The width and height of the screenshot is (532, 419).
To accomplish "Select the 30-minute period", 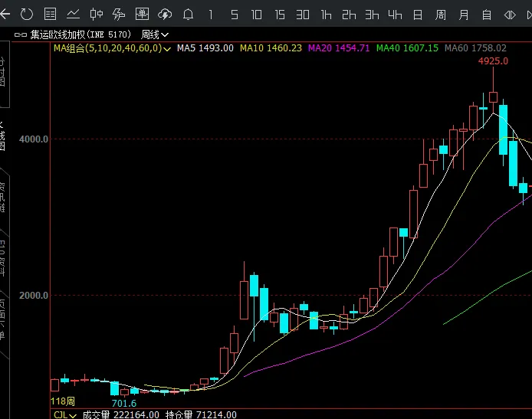I will pyautogui.click(x=303, y=15).
